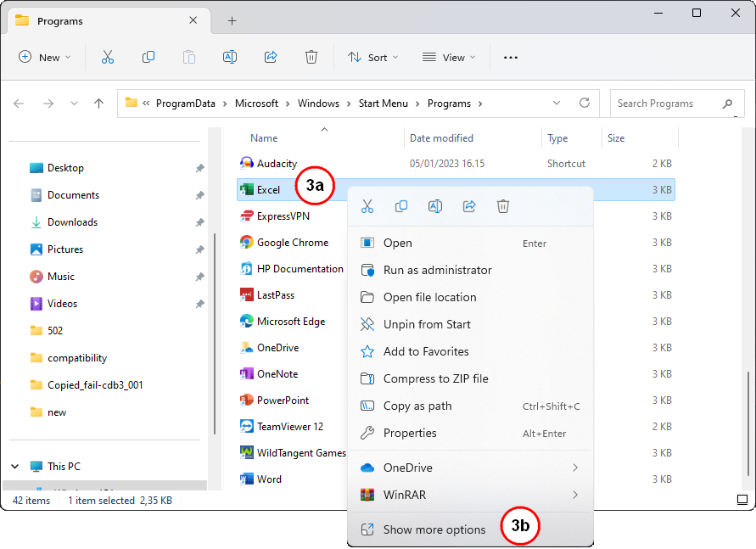Choose Copy as path

470,406
